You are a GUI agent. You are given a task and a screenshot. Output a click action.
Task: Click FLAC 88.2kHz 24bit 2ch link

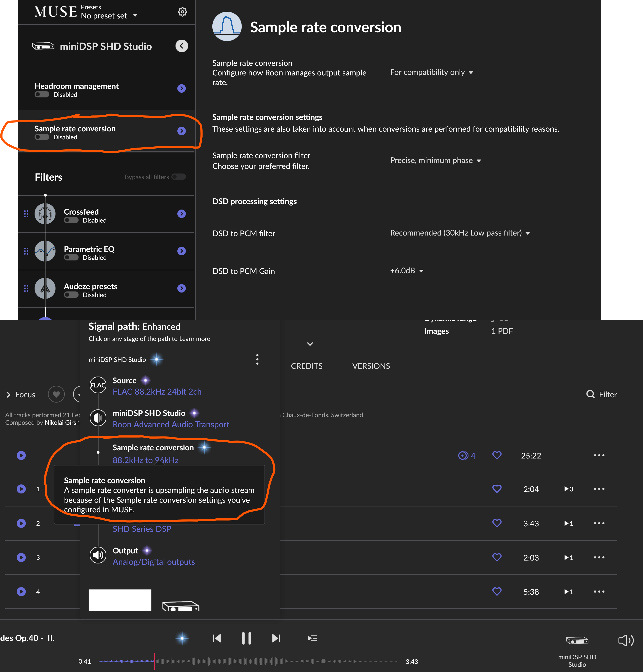(157, 392)
